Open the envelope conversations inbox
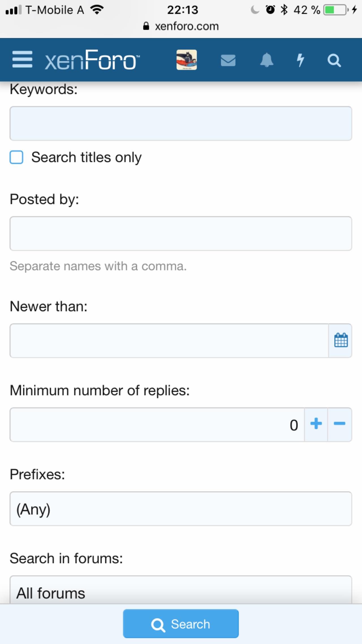The height and width of the screenshot is (644, 362). pyautogui.click(x=228, y=60)
